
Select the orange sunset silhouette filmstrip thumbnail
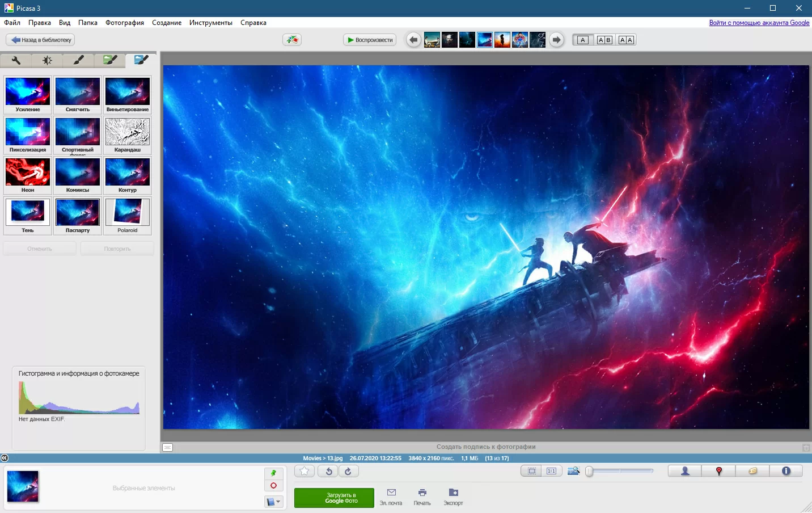click(x=502, y=40)
